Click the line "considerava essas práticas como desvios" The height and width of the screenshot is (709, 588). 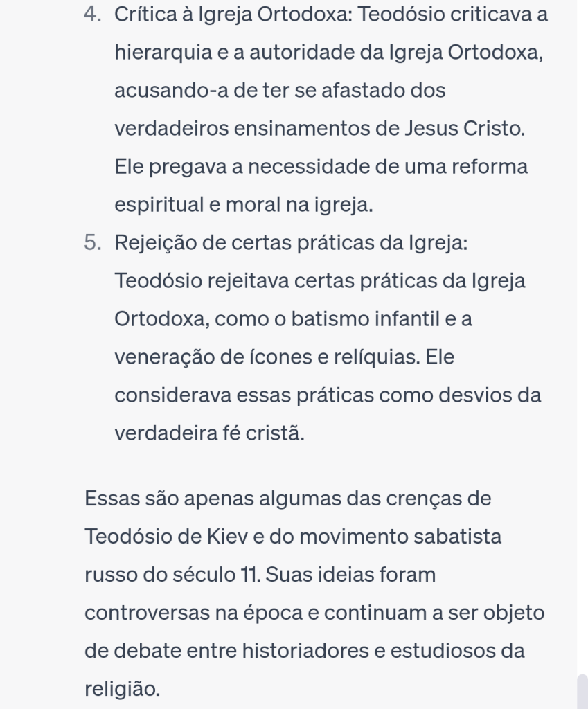point(328,395)
